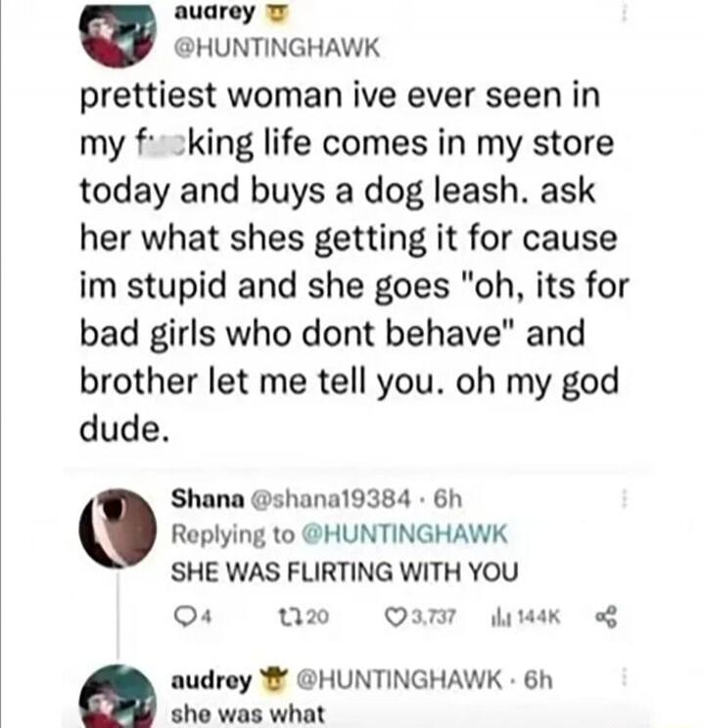Open Shana's profile avatar
The image size is (703, 728).
pyautogui.click(x=117, y=528)
